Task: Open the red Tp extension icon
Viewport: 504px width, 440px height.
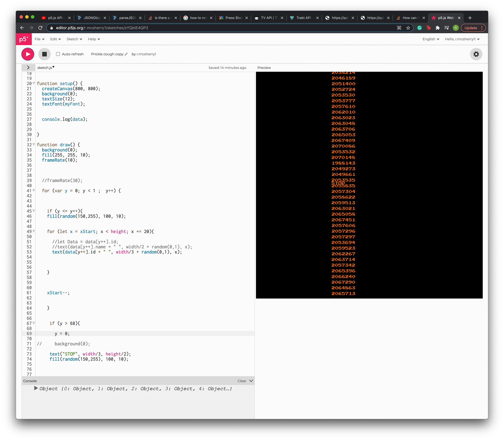Action: click(429, 28)
